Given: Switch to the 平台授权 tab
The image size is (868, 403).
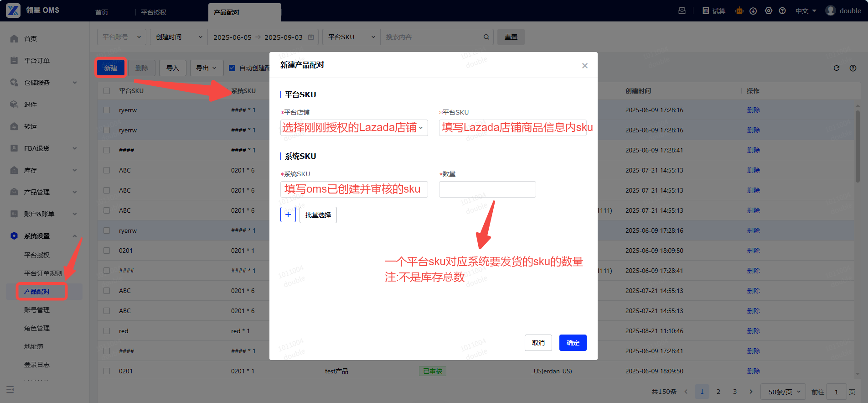Looking at the screenshot, I should pyautogui.click(x=154, y=12).
